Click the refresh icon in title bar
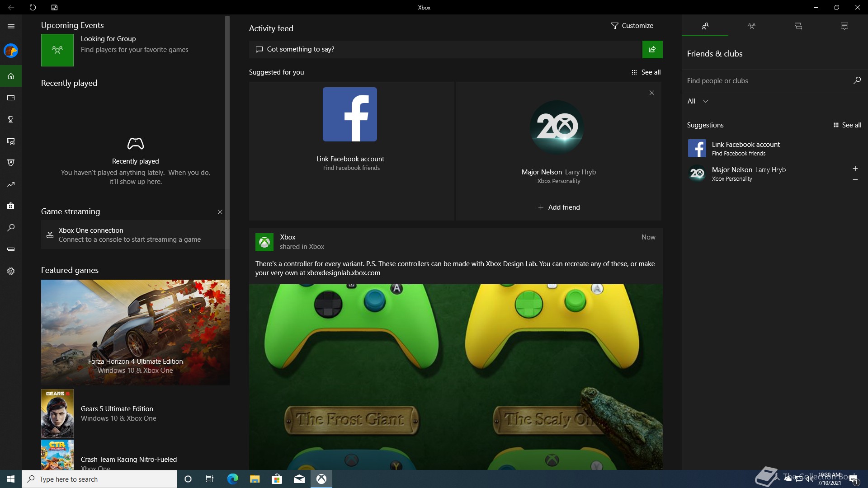The height and width of the screenshot is (488, 868). [x=33, y=7]
